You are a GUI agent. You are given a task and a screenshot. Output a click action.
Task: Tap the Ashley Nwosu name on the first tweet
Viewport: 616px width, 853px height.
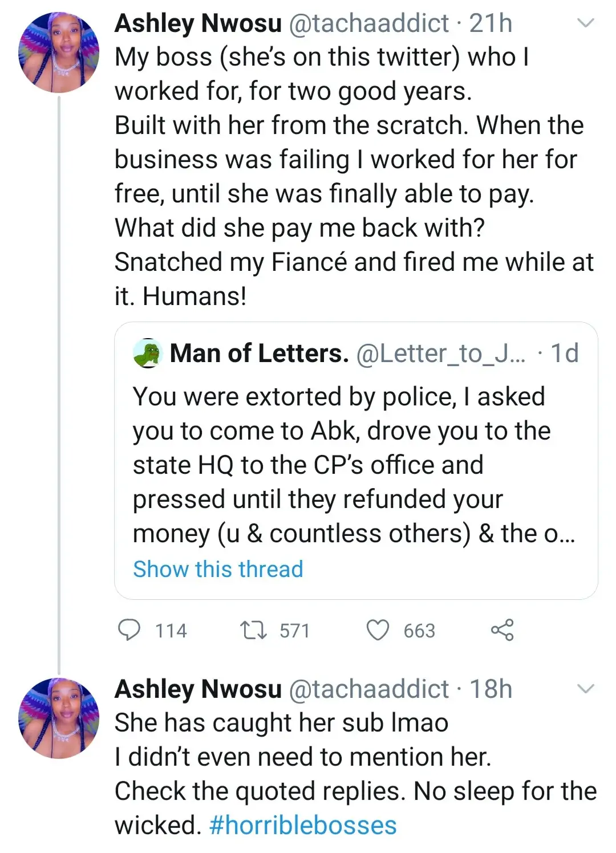[x=198, y=23]
